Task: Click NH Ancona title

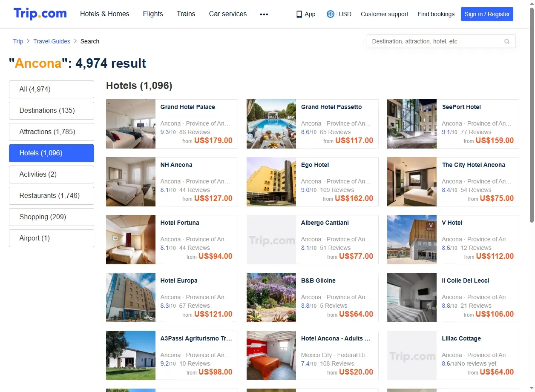Action: (176, 165)
